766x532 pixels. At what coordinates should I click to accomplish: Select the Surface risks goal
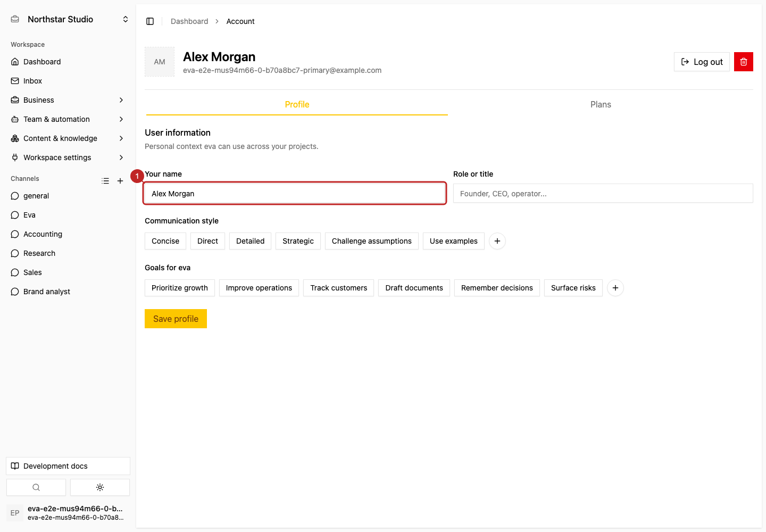(573, 288)
